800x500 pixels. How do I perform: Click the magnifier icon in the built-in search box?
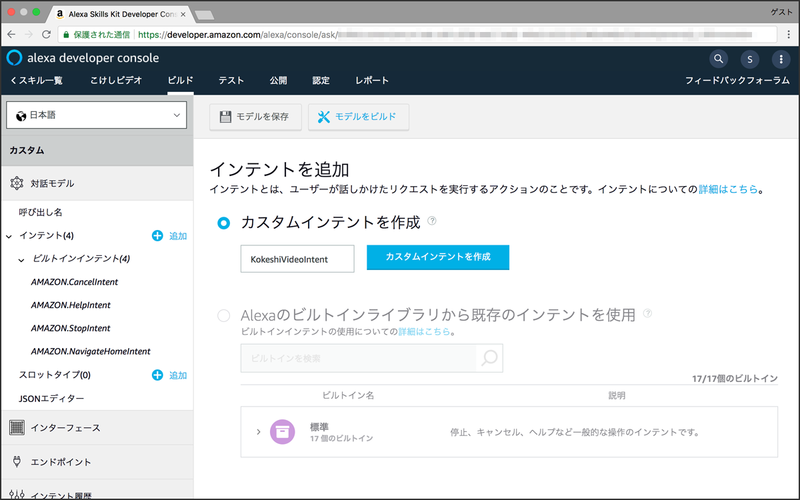[489, 358]
